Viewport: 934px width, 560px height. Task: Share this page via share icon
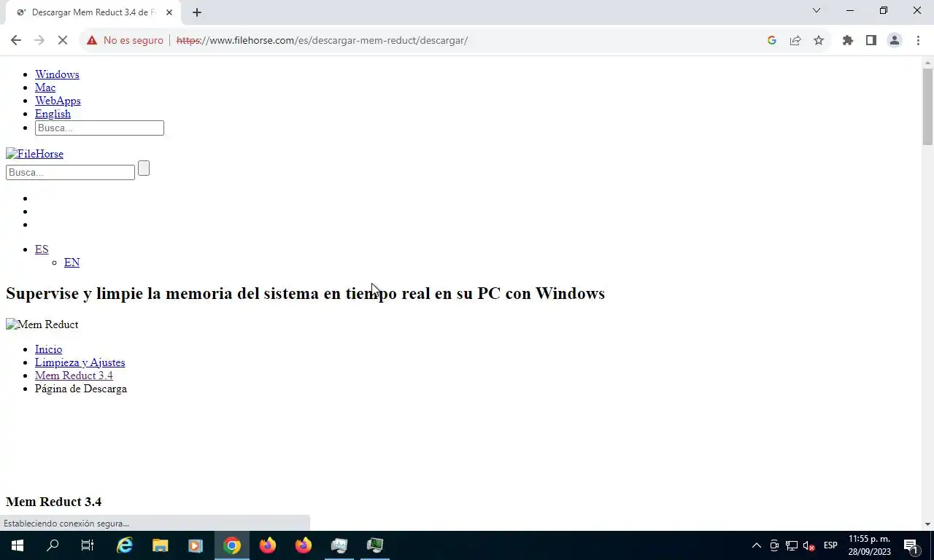tap(795, 40)
